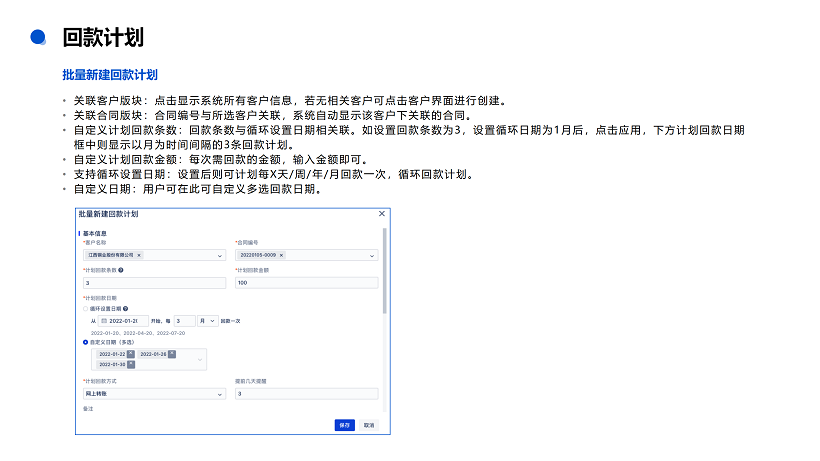This screenshot has height=461, width=820.
Task: Click the 保存 button
Action: coord(345,425)
